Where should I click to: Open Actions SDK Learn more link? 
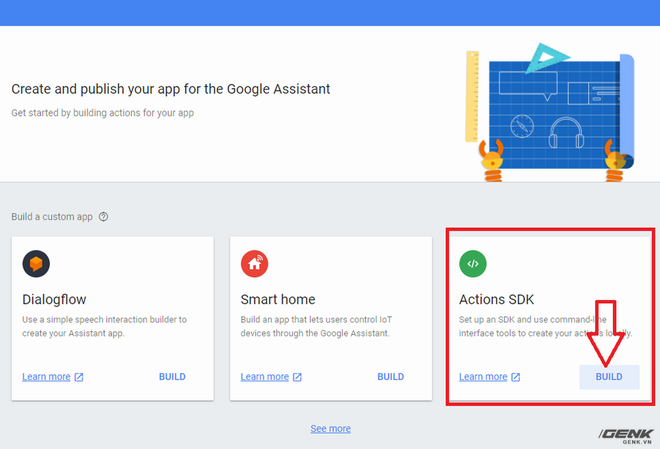(x=483, y=377)
